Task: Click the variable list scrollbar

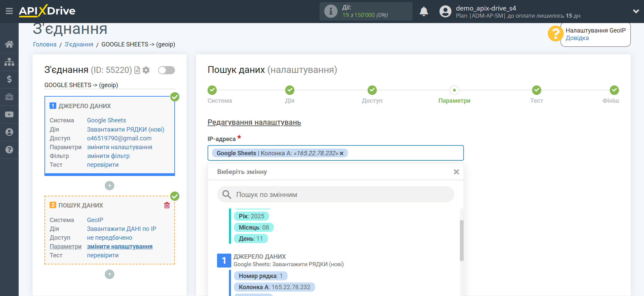Action: pos(462,240)
